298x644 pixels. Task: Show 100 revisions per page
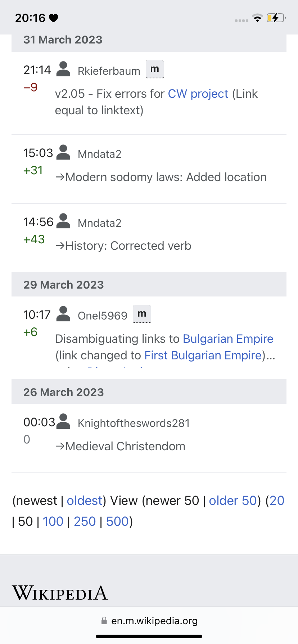53,521
